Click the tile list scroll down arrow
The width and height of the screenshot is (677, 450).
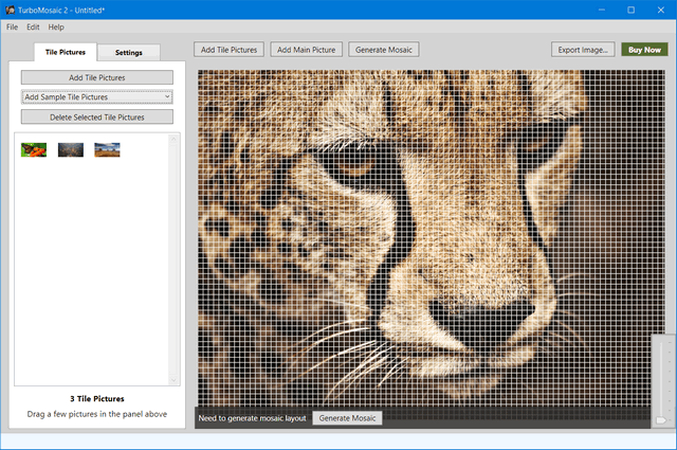(x=174, y=380)
